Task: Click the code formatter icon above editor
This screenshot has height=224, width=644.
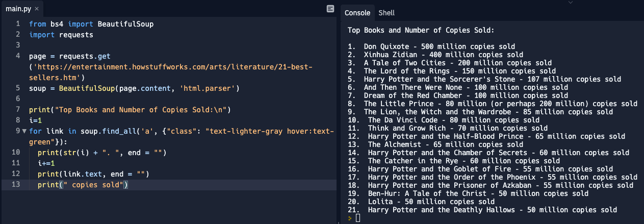Action: point(330,9)
